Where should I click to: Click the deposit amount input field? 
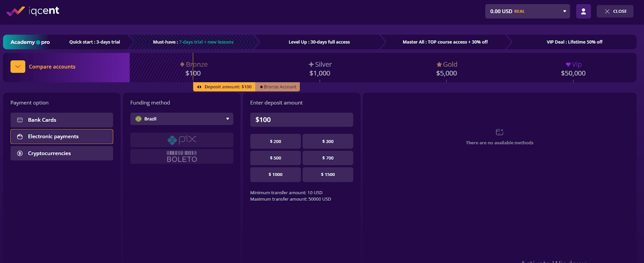point(302,120)
